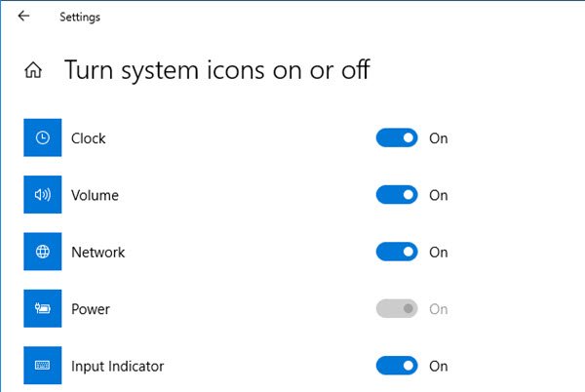The image size is (585, 392).
Task: Click the Power battery icon tile
Action: [x=42, y=309]
